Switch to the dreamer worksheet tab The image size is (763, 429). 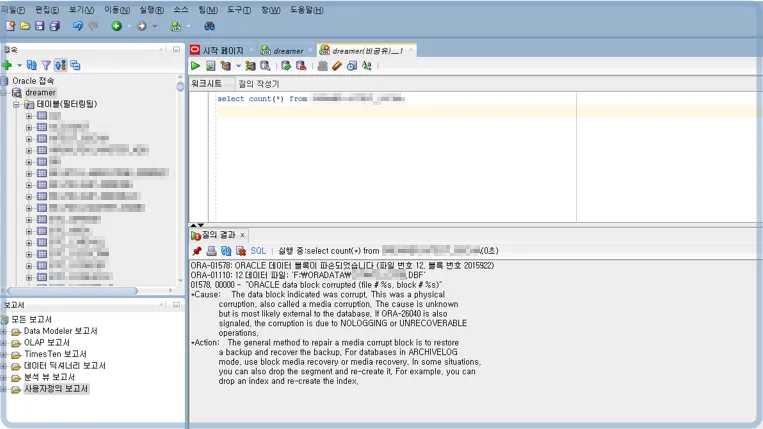(288, 51)
